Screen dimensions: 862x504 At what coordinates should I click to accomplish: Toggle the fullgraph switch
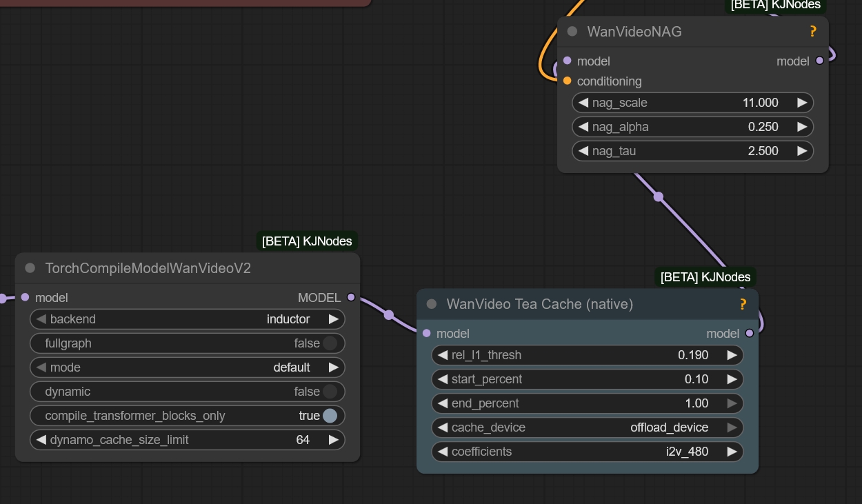click(330, 343)
